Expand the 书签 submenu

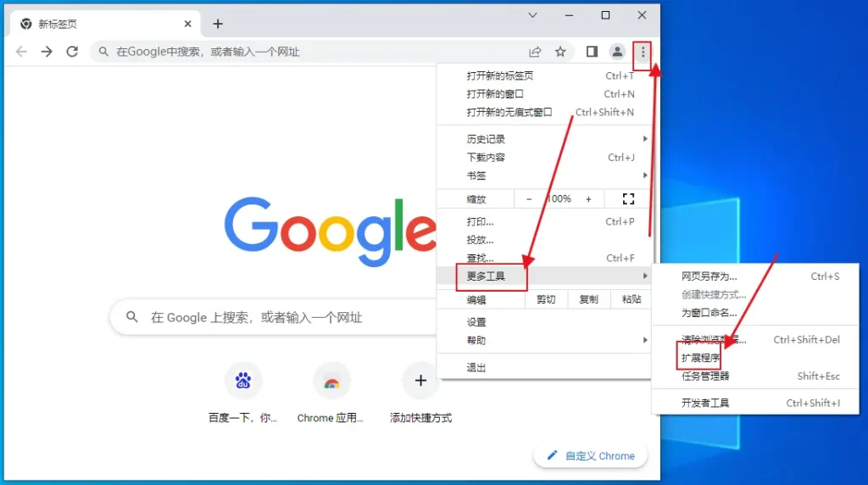545,176
